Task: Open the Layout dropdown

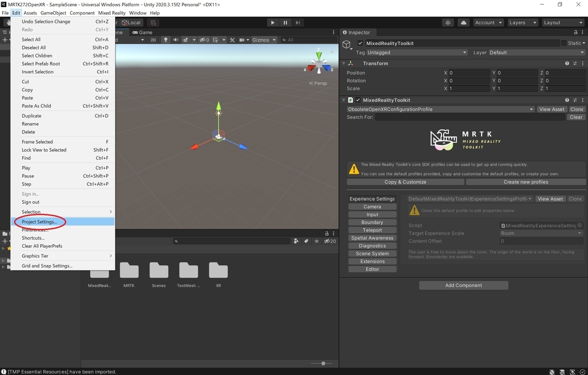Action: click(x=563, y=23)
